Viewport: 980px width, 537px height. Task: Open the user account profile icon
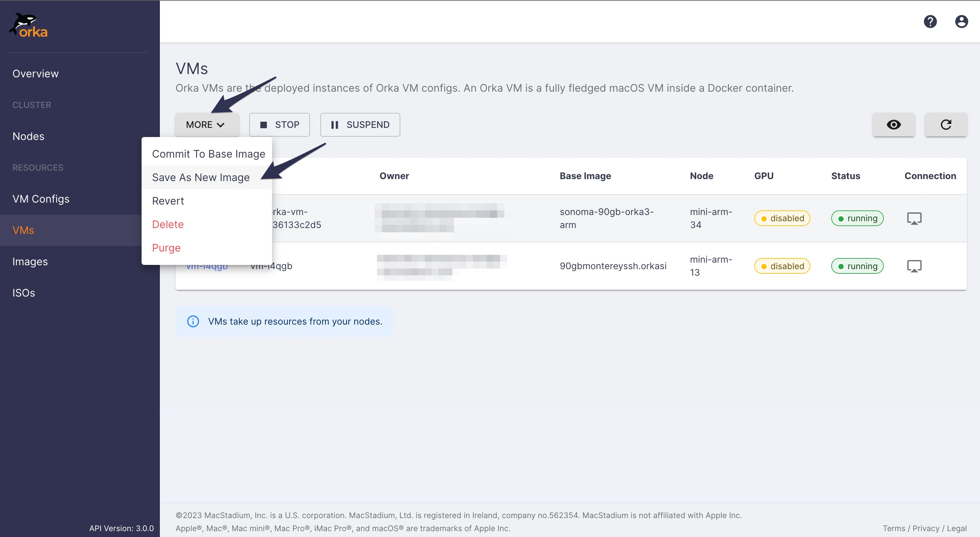click(961, 21)
